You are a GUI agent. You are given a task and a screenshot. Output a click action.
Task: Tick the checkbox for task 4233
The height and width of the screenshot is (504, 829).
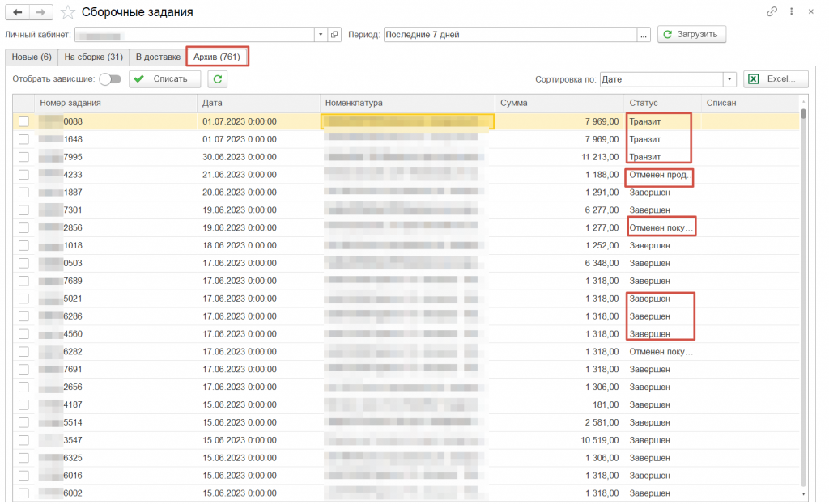23,175
